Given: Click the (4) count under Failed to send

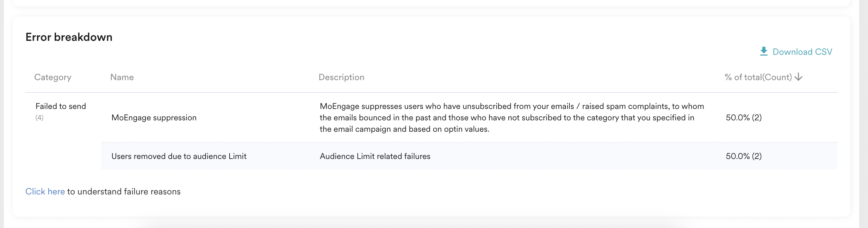Looking at the screenshot, I should coord(40,118).
